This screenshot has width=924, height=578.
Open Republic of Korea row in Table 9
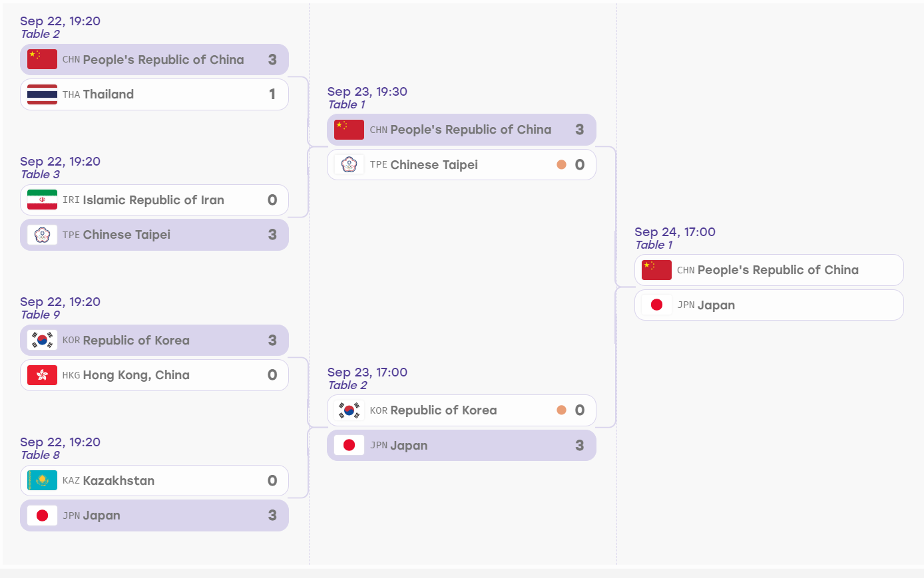[x=154, y=341]
